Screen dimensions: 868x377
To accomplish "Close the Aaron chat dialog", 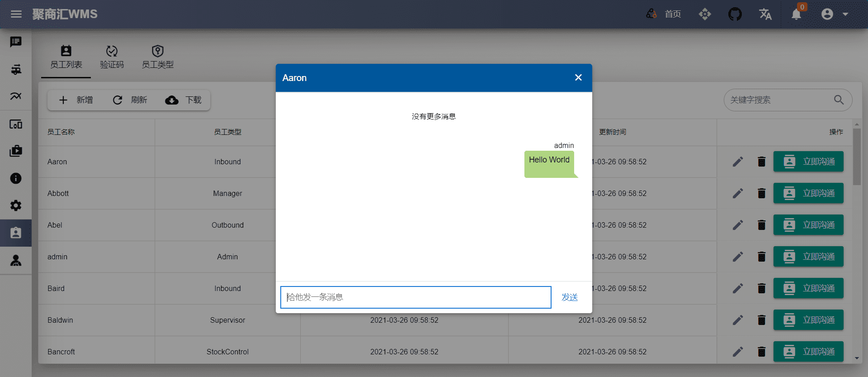I will [578, 78].
